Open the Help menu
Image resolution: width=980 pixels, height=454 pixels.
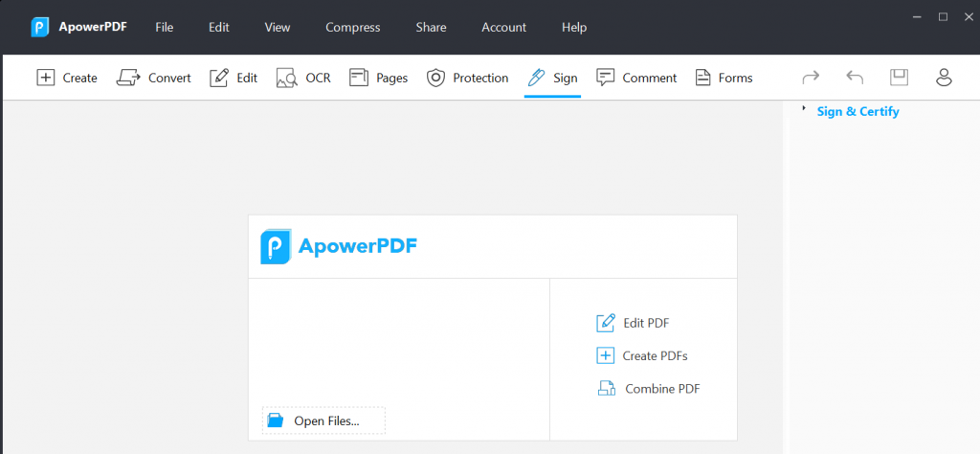point(574,28)
